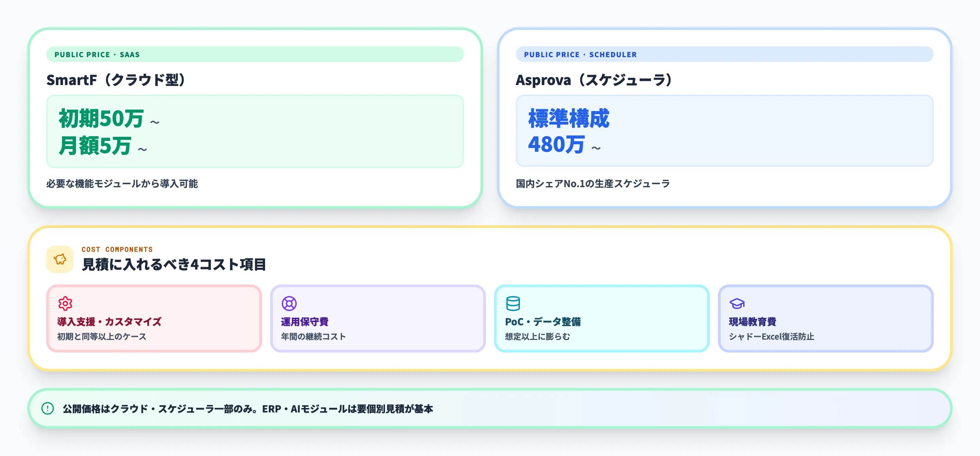Click 想定以上に膨らむ subtitle
This screenshot has height=456, width=980.
[x=538, y=337]
